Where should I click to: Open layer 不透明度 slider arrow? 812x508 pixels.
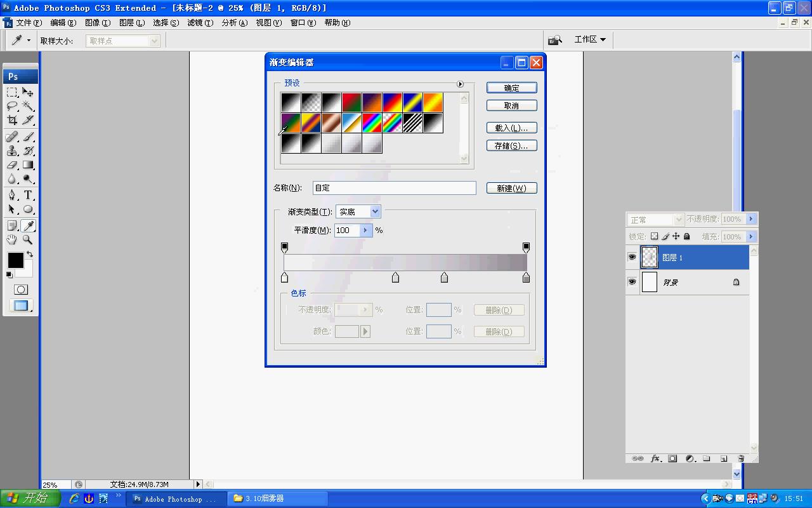[x=751, y=218]
